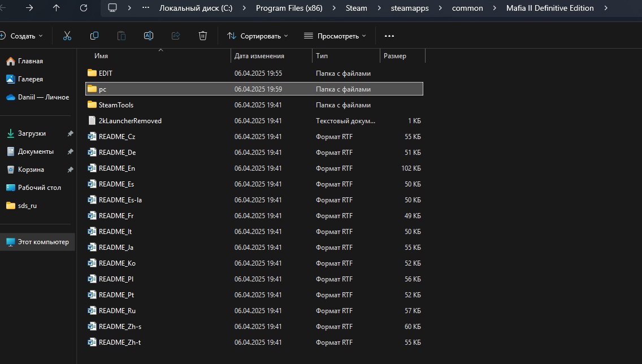Image resolution: width=642 pixels, height=364 pixels.
Task: Select README_Es file icon
Action: pyautogui.click(x=92, y=184)
